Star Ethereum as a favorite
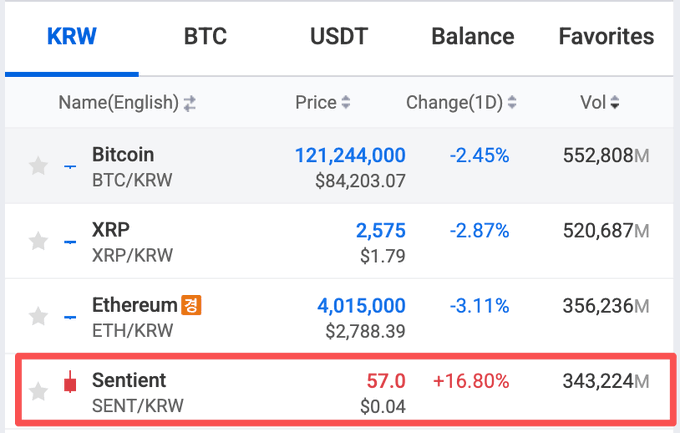Viewport: 680px width, 433px height. (38, 316)
